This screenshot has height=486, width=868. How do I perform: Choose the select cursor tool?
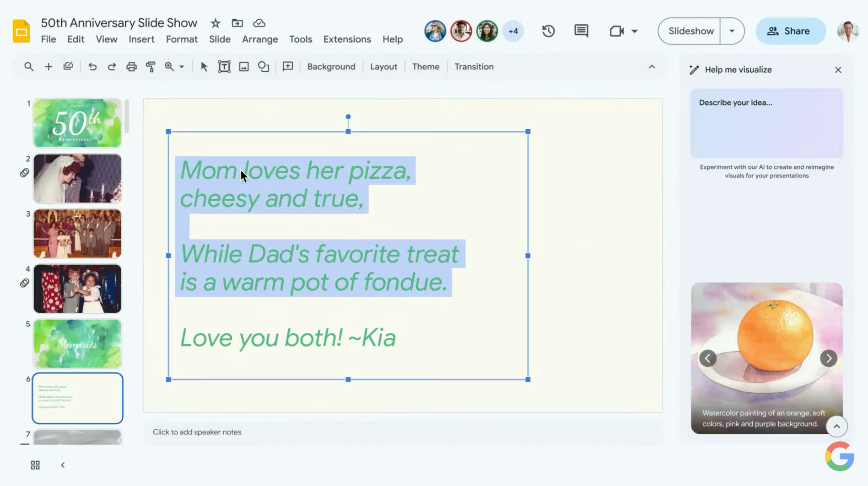pyautogui.click(x=204, y=67)
